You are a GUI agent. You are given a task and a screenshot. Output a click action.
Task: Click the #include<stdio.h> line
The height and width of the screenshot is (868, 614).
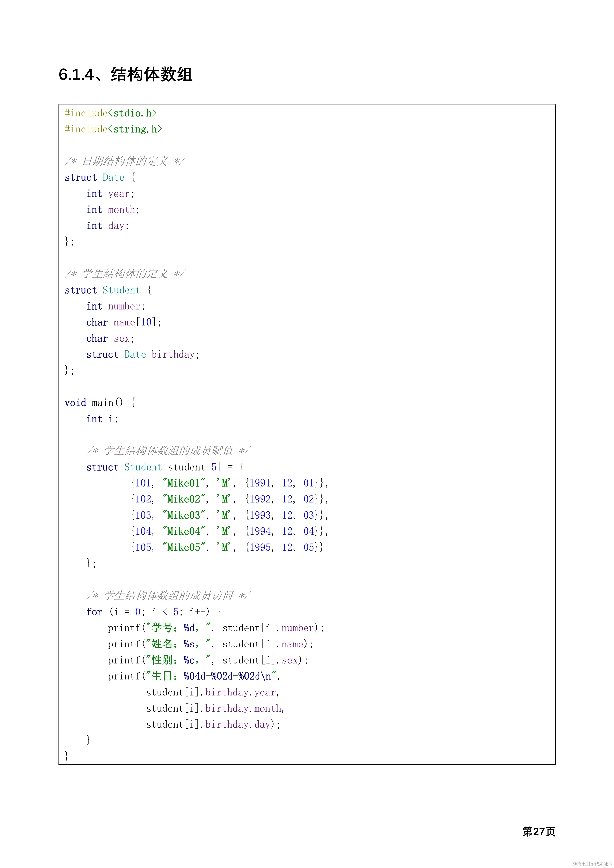tap(110, 113)
